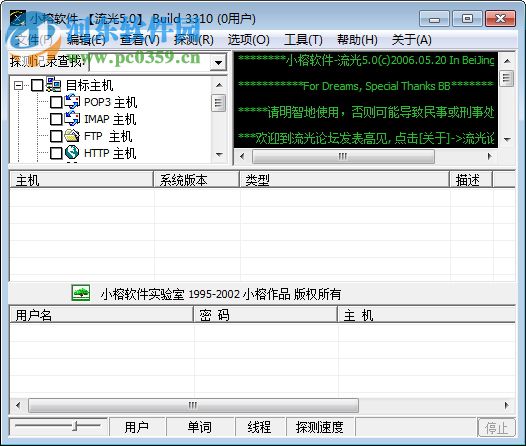The height and width of the screenshot is (446, 526).
Task: Select the IMAP 主机 tree item label
Action: click(x=110, y=119)
